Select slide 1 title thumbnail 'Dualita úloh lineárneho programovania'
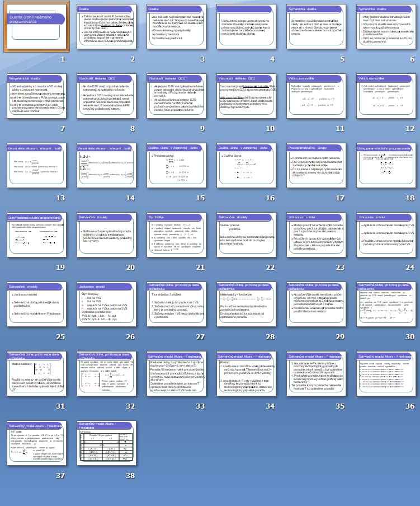 pos(35,27)
